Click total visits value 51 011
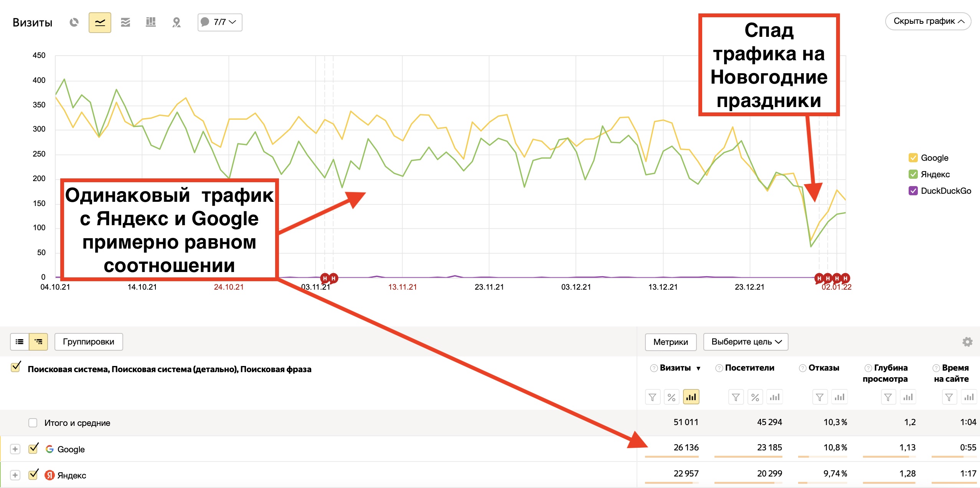The width and height of the screenshot is (980, 488). tap(686, 422)
